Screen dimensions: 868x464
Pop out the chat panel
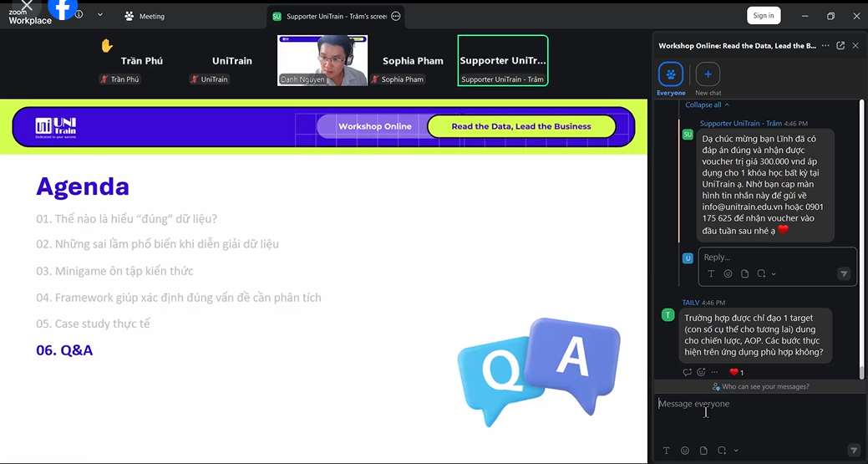click(840, 45)
